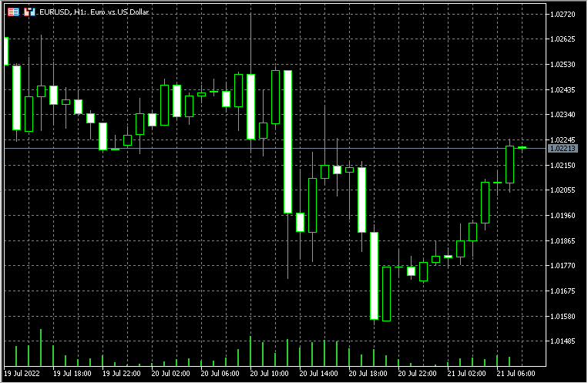The height and width of the screenshot is (383, 588).
Task: Click the 19 Jul 2022 time label
Action: (x=22, y=374)
